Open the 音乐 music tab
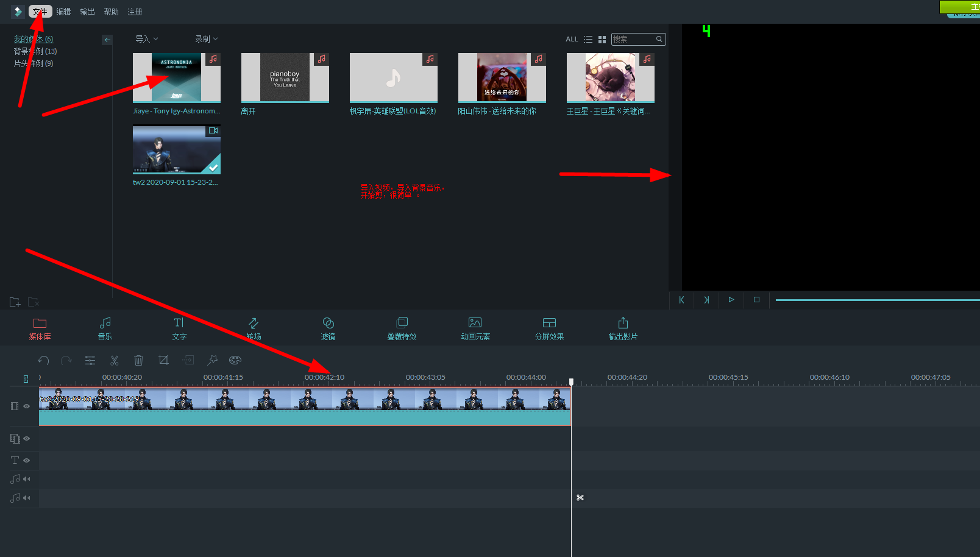 105,328
